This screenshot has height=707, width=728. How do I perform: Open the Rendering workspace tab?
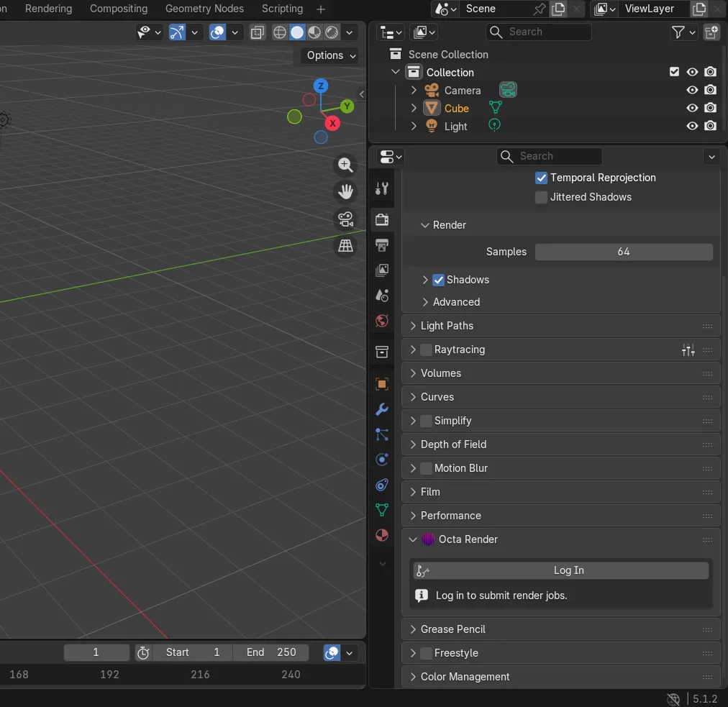[x=49, y=9]
